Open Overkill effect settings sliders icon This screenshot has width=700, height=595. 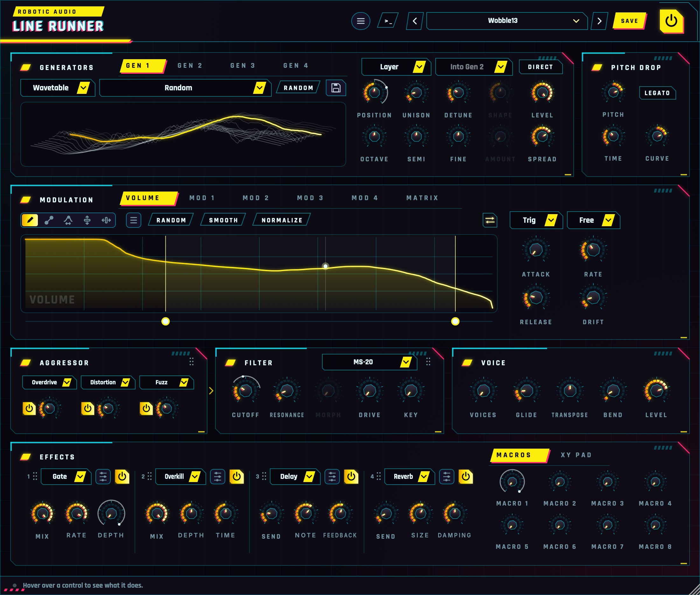pyautogui.click(x=218, y=477)
